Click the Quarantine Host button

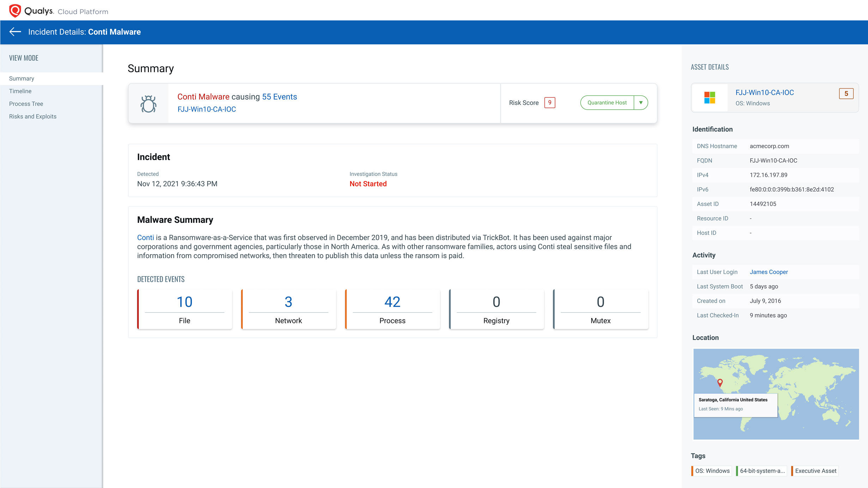(607, 103)
